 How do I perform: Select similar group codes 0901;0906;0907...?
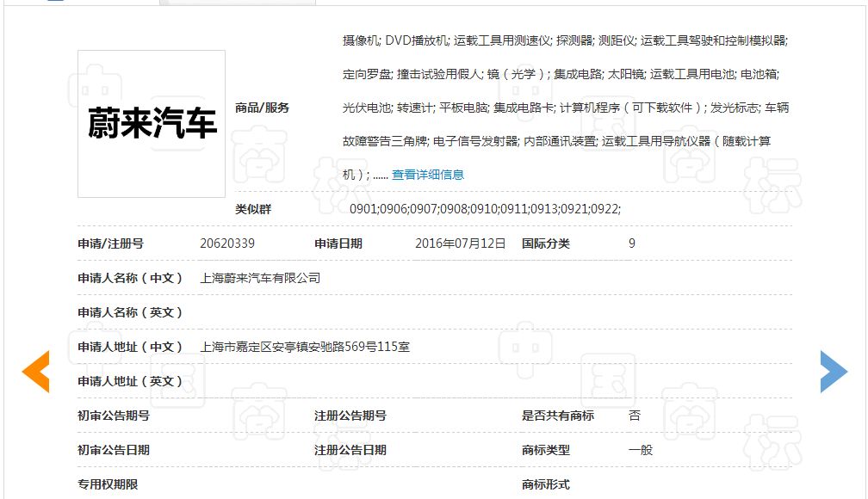pos(485,209)
